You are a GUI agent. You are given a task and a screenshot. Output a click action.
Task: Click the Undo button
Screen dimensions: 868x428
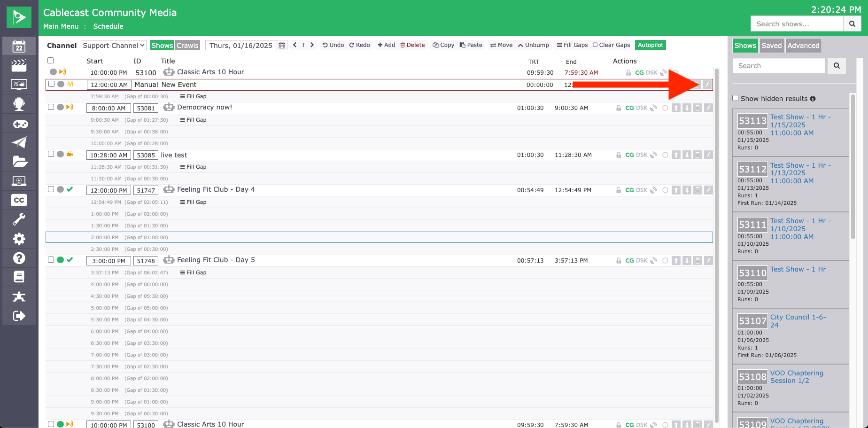[333, 45]
